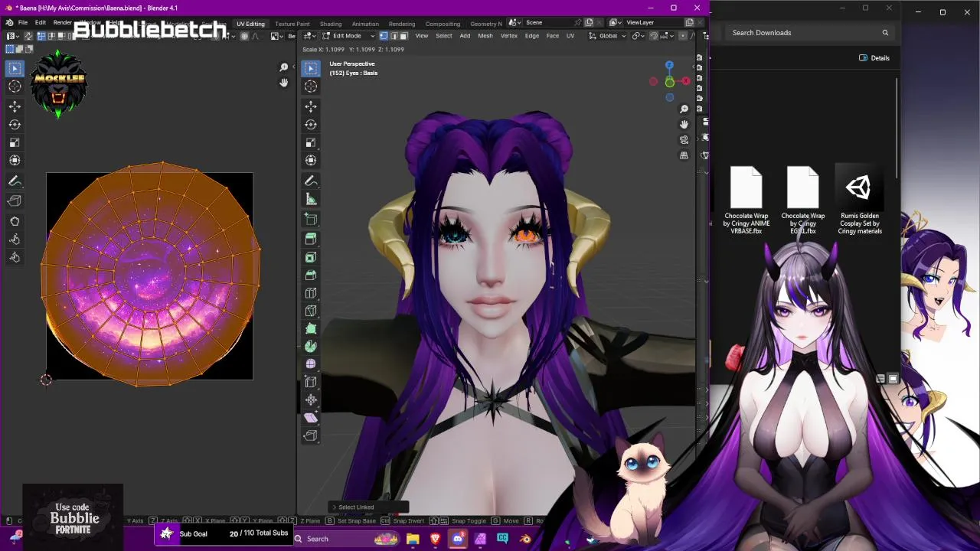Select the Measure tool in the 3D viewport
This screenshot has width=980, height=551.
click(x=311, y=199)
